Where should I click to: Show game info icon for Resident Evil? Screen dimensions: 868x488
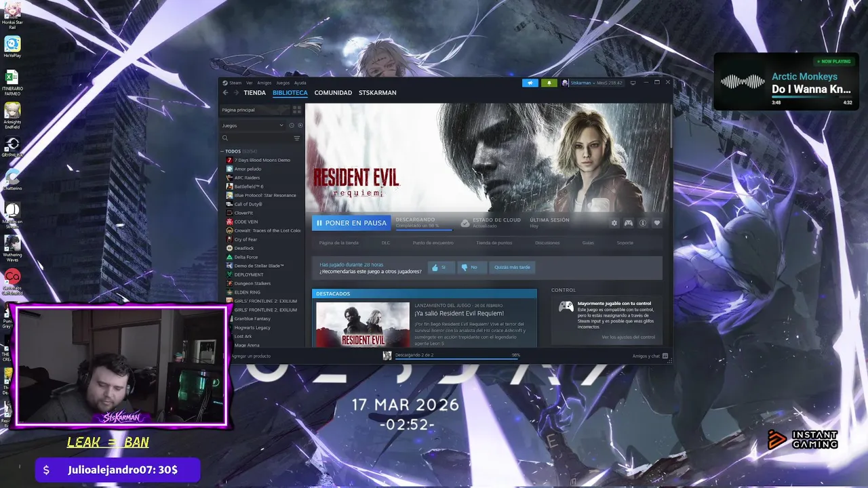(643, 223)
